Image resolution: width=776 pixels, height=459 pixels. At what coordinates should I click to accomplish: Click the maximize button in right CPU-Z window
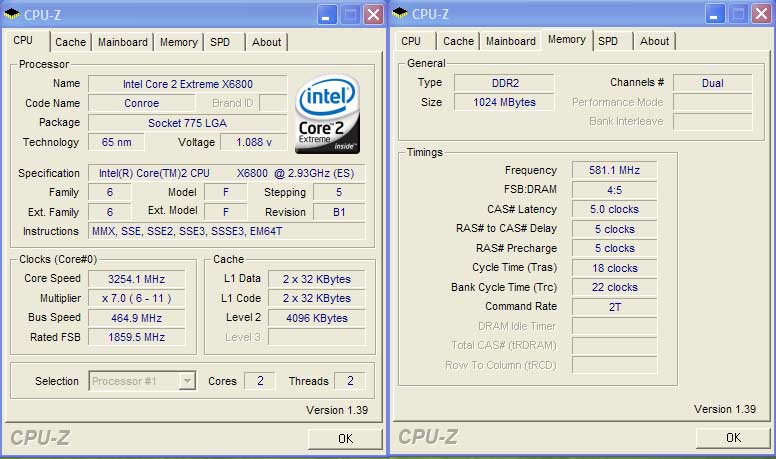pos(738,14)
